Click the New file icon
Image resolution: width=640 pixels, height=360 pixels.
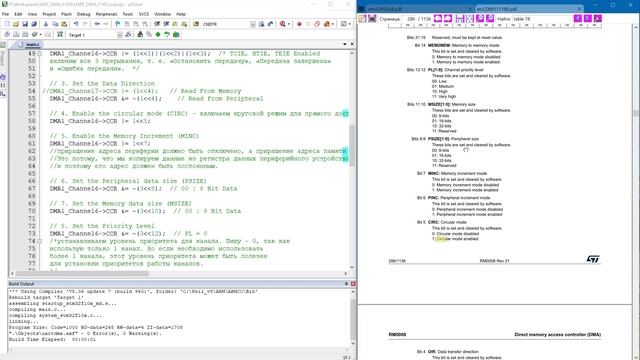tap(7, 24)
